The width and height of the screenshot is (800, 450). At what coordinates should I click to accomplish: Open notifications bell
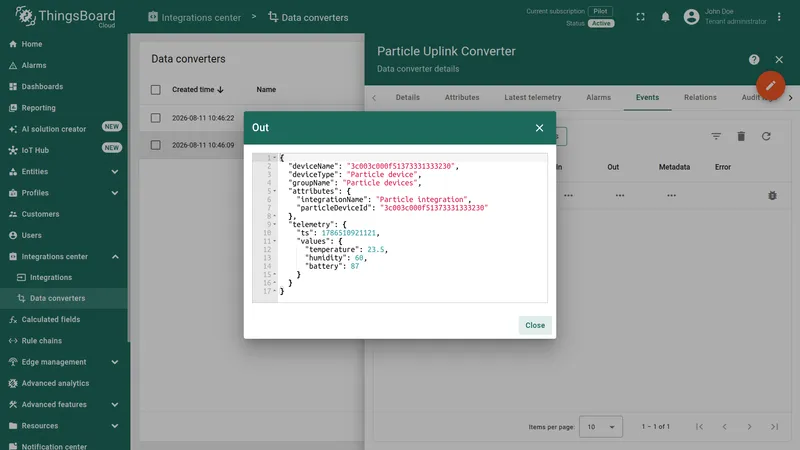[x=665, y=17]
